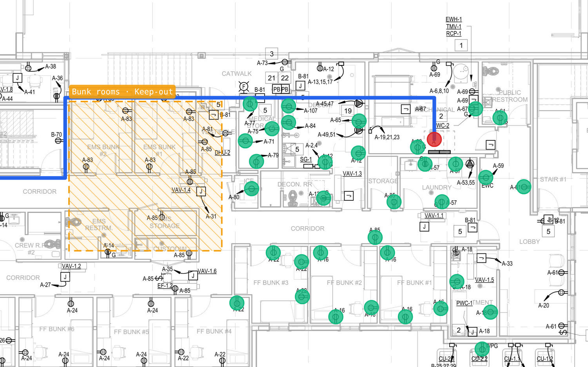Select the green marker pointing to A-71
The width and height of the screenshot is (588, 367).
pyautogui.click(x=245, y=140)
